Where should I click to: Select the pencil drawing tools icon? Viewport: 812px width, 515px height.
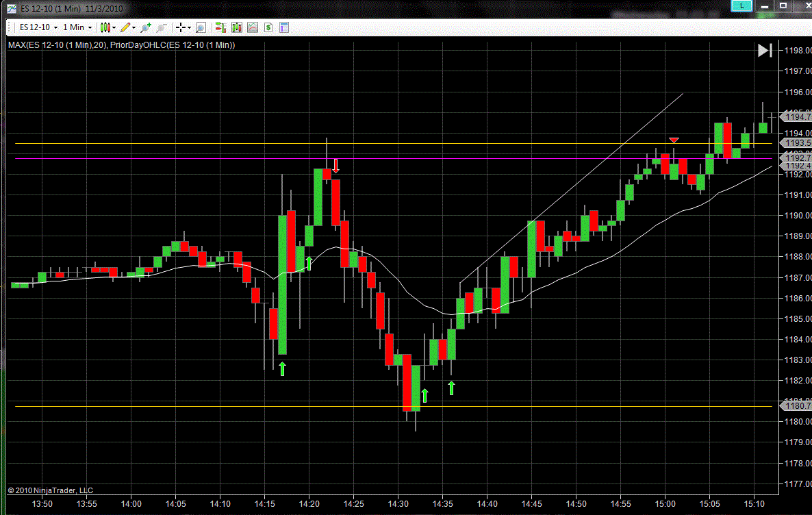pyautogui.click(x=125, y=27)
